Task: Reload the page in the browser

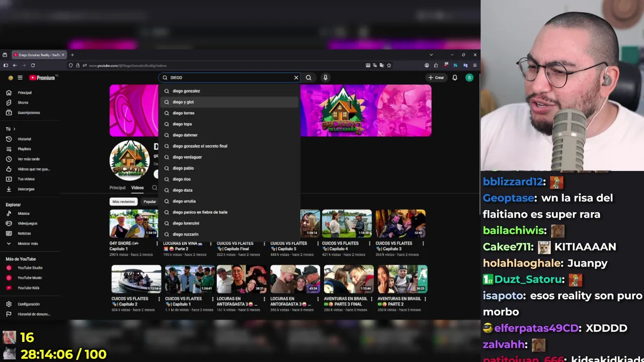Action: [33, 65]
